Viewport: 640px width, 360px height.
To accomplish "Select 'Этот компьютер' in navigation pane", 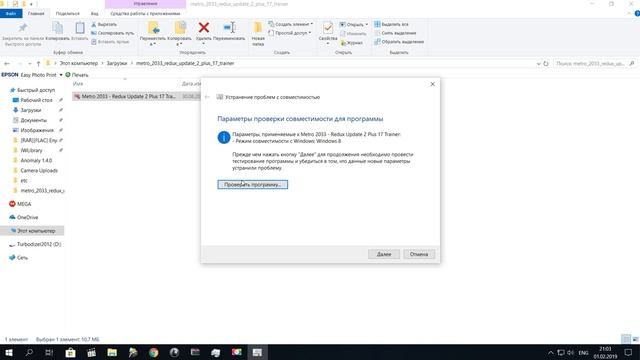I will [36, 231].
